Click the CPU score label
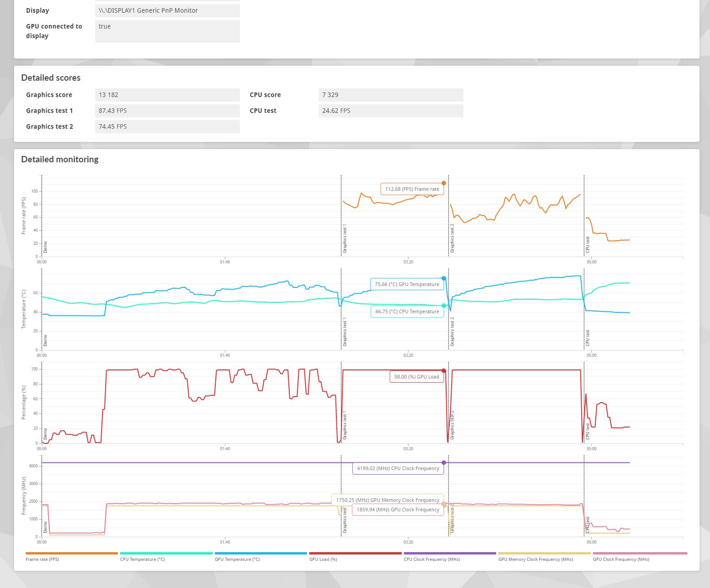The image size is (710, 588). point(265,95)
